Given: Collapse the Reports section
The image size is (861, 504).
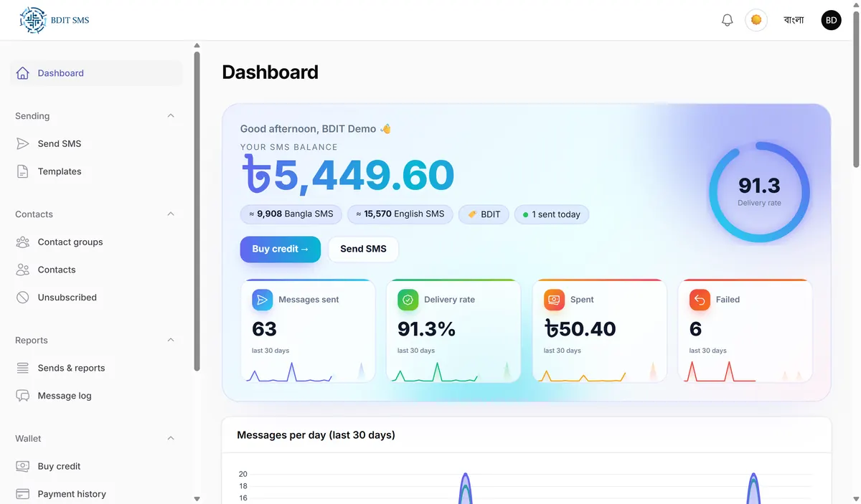Looking at the screenshot, I should coord(171,340).
